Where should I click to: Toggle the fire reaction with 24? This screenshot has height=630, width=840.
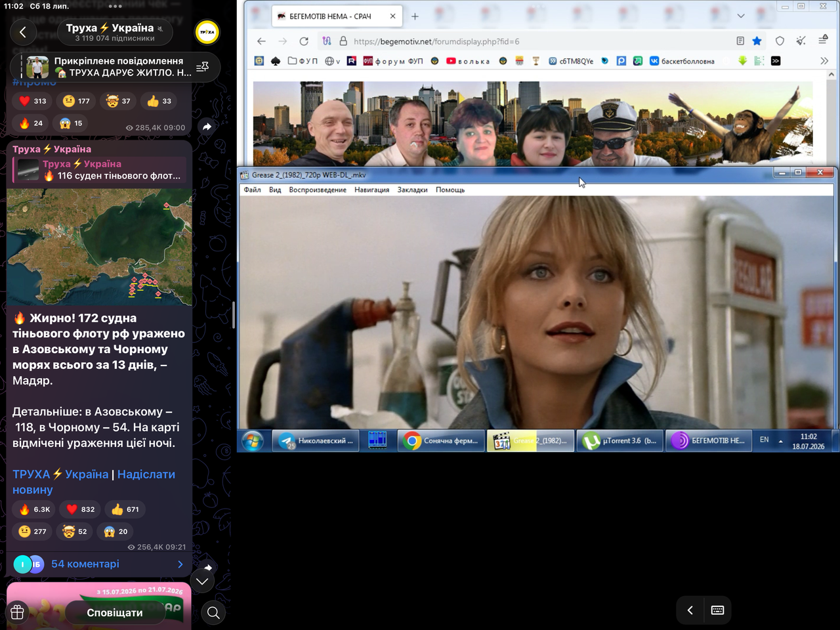(31, 123)
